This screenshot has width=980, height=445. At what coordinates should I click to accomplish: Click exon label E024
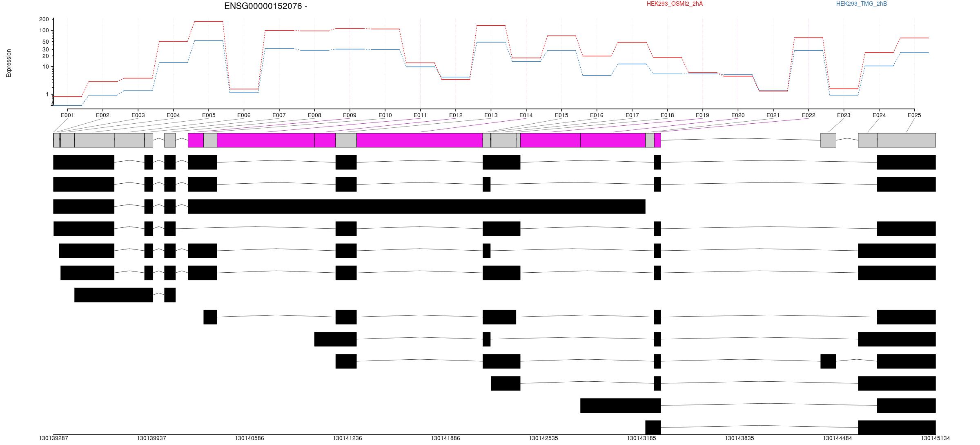[x=879, y=115]
